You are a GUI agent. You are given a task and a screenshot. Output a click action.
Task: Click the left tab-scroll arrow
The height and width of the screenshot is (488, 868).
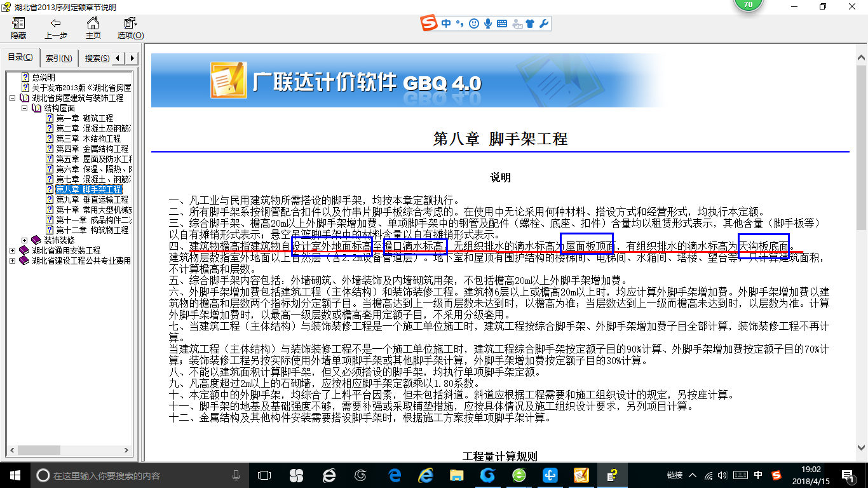point(119,58)
